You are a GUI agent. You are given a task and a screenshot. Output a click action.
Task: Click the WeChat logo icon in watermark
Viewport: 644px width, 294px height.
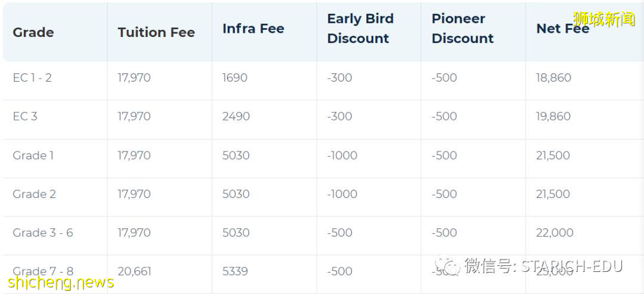click(x=447, y=266)
